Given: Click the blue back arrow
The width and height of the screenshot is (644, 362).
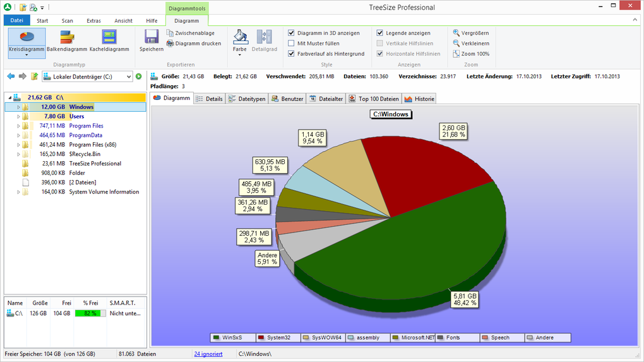Looking at the screenshot, I should click(x=11, y=76).
